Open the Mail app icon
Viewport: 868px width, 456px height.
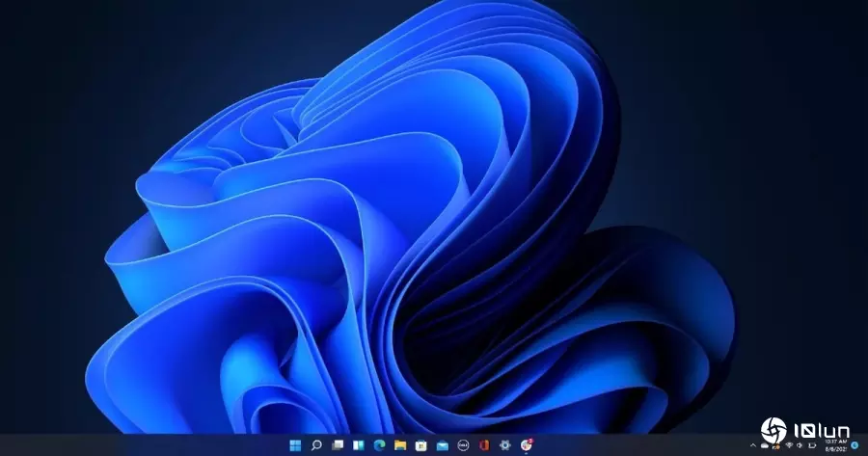tap(443, 445)
